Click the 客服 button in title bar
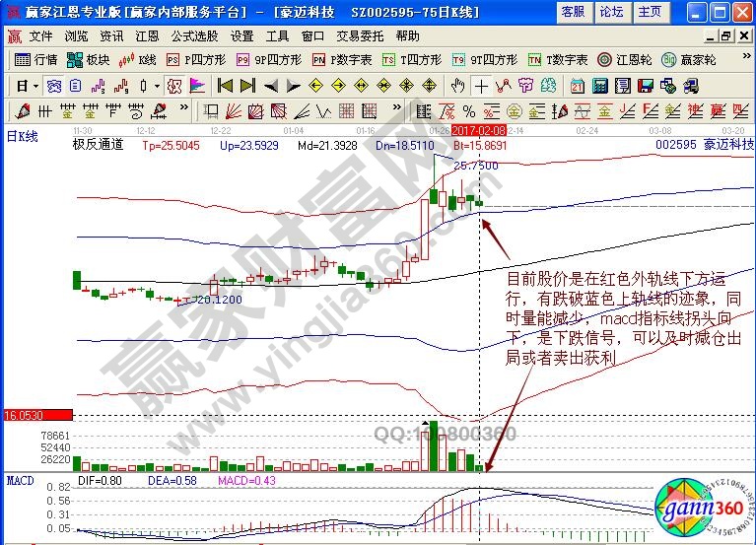Viewport: 756px width, 545px height. [573, 12]
